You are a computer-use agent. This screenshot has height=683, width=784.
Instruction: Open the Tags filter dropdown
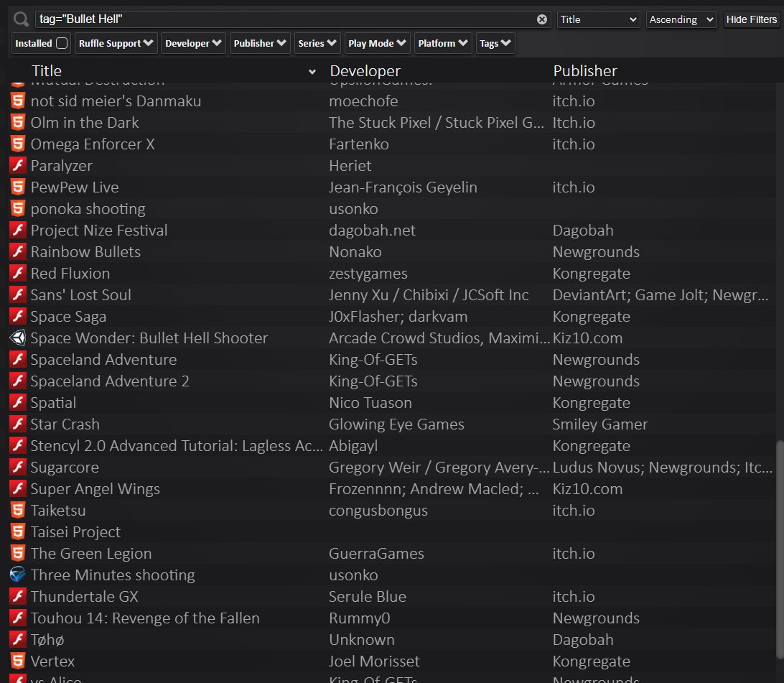(x=495, y=43)
